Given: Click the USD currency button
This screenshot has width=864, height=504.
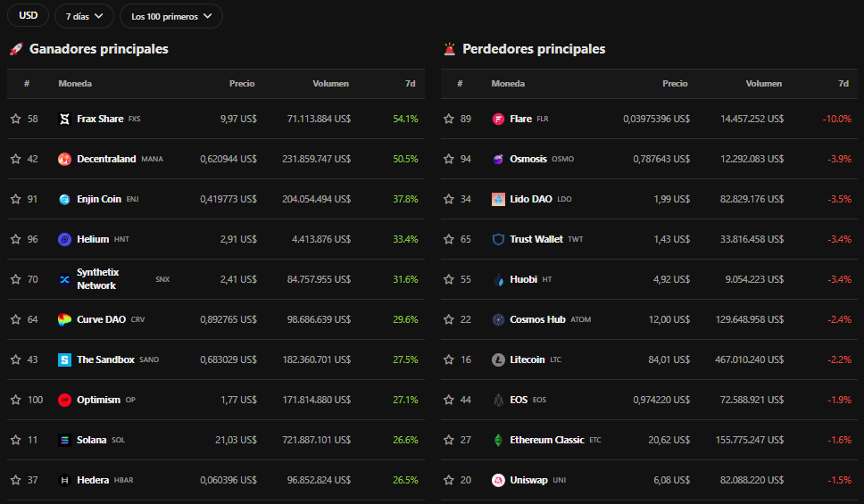Looking at the screenshot, I should click(x=28, y=15).
